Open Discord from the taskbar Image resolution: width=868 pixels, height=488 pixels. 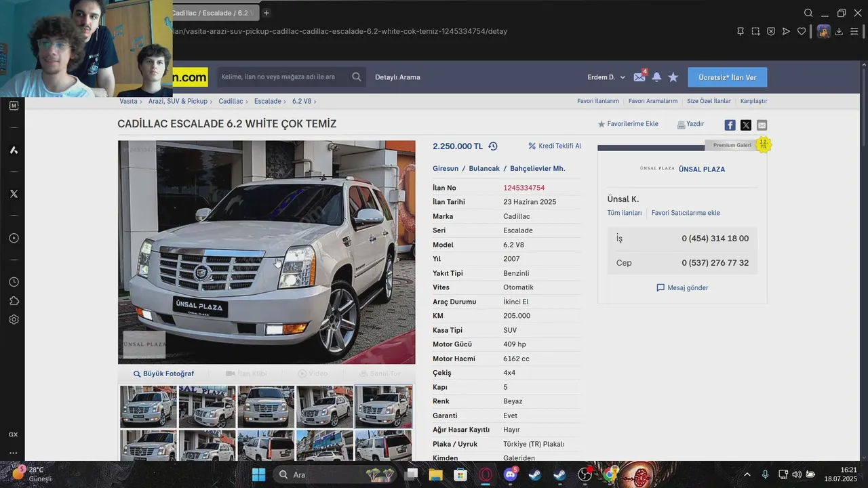pyautogui.click(x=511, y=474)
